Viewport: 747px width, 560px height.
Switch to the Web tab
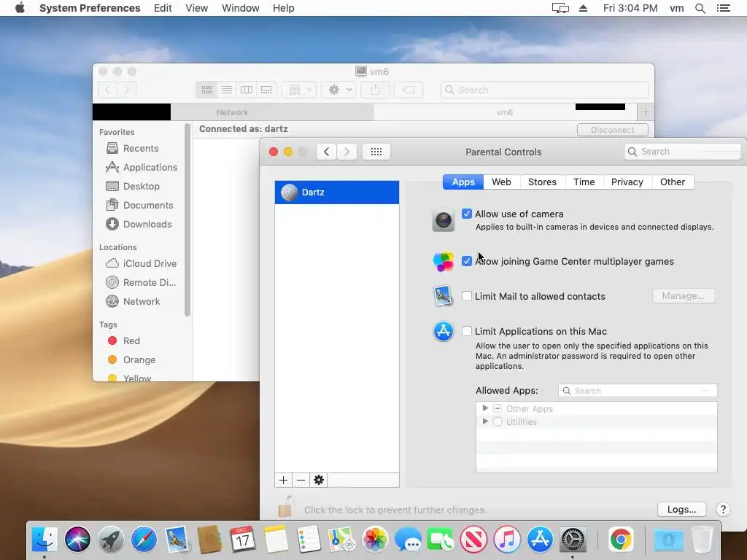[501, 182]
